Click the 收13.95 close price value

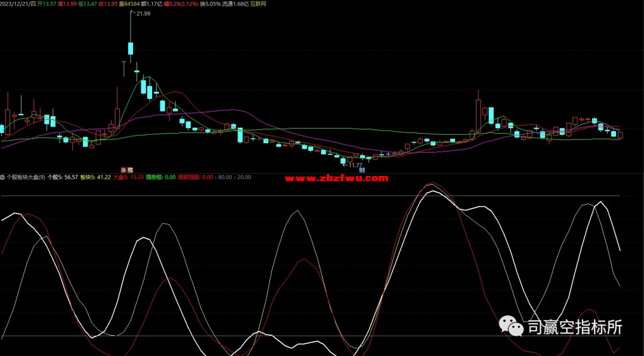108,4
